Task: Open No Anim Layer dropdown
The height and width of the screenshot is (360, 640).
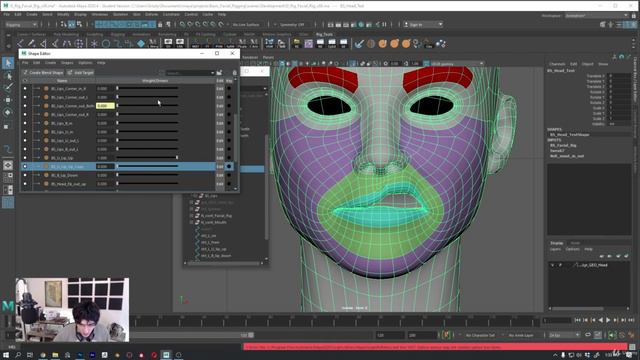Action: click(x=521, y=335)
